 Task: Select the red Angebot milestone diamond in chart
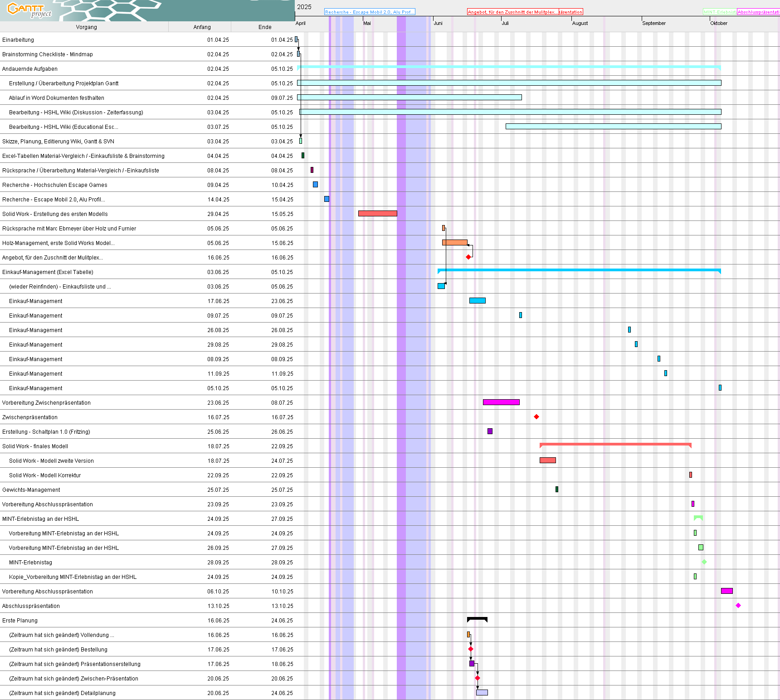point(468,257)
